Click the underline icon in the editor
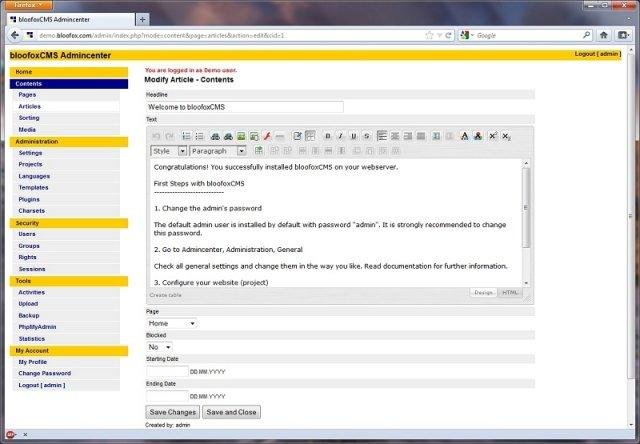 tap(353, 136)
